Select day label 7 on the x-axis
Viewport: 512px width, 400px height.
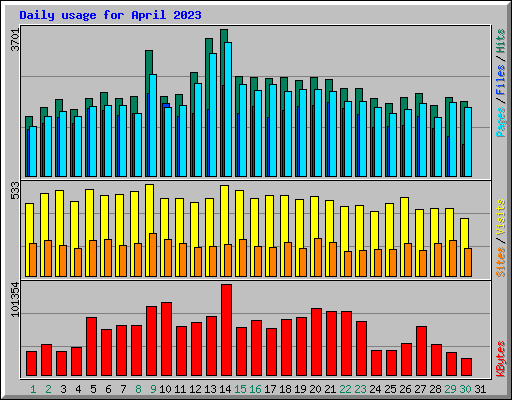coord(123,389)
